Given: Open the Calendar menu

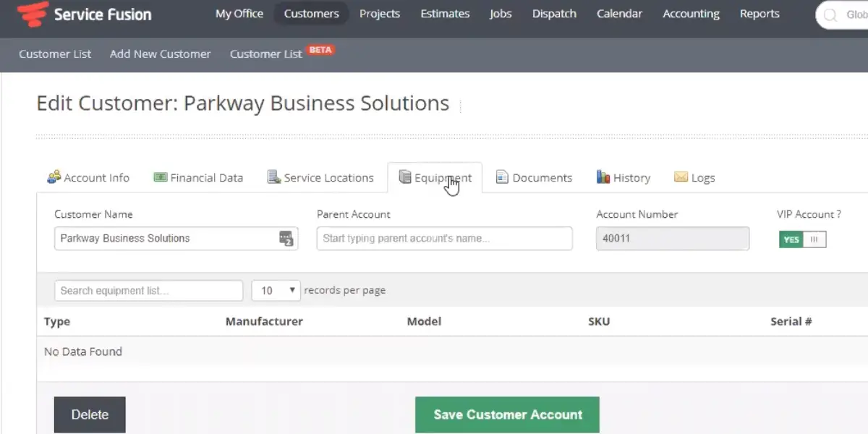Looking at the screenshot, I should point(619,14).
